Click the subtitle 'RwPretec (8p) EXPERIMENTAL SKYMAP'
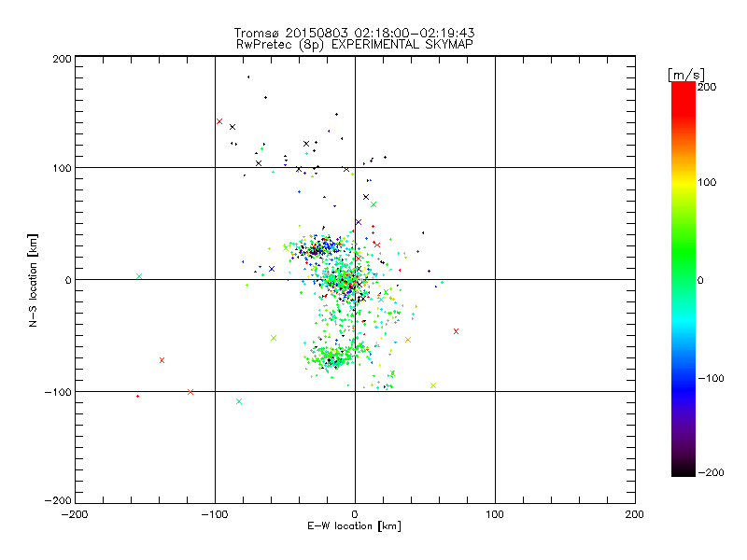Image resolution: width=747 pixels, height=560 pixels. [355, 45]
